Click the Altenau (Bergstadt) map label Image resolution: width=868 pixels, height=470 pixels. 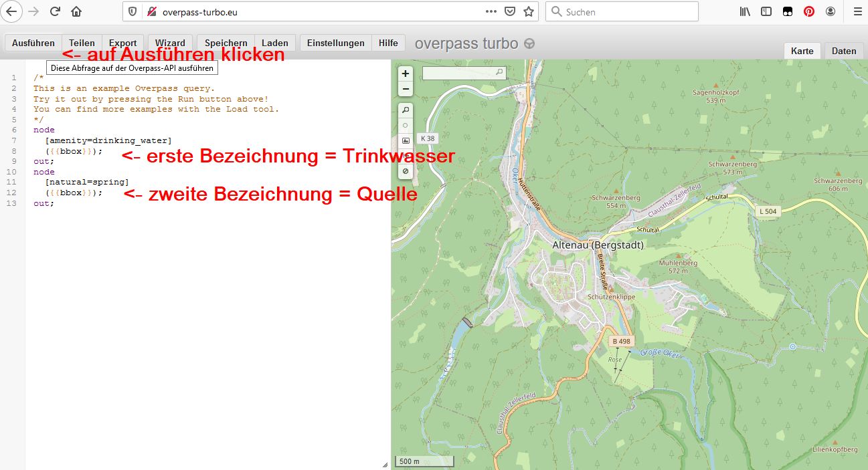[598, 245]
